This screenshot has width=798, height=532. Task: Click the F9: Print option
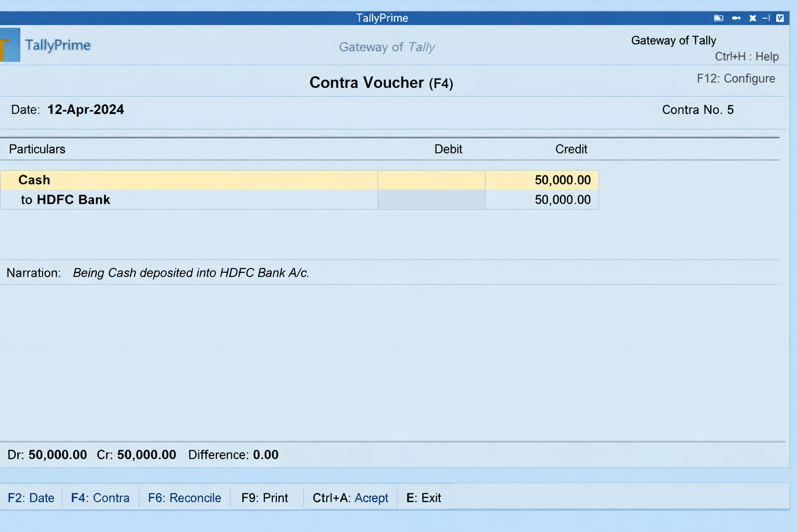(x=264, y=498)
